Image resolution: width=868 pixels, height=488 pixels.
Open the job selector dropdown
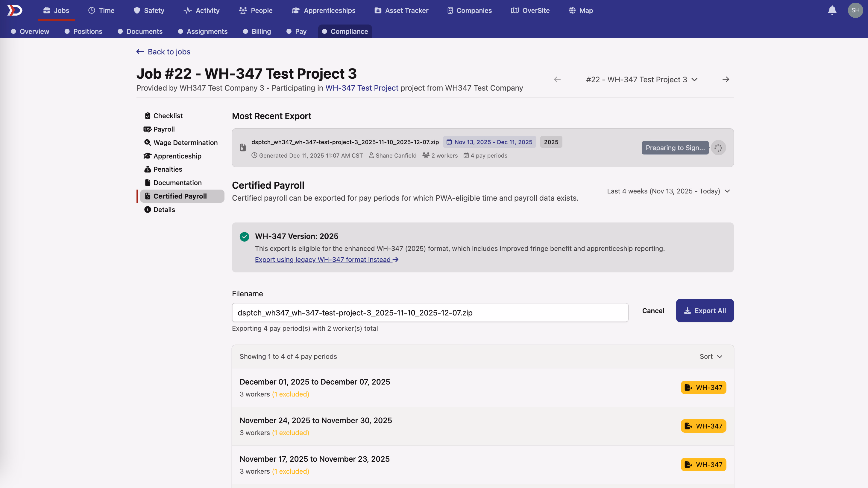point(641,80)
